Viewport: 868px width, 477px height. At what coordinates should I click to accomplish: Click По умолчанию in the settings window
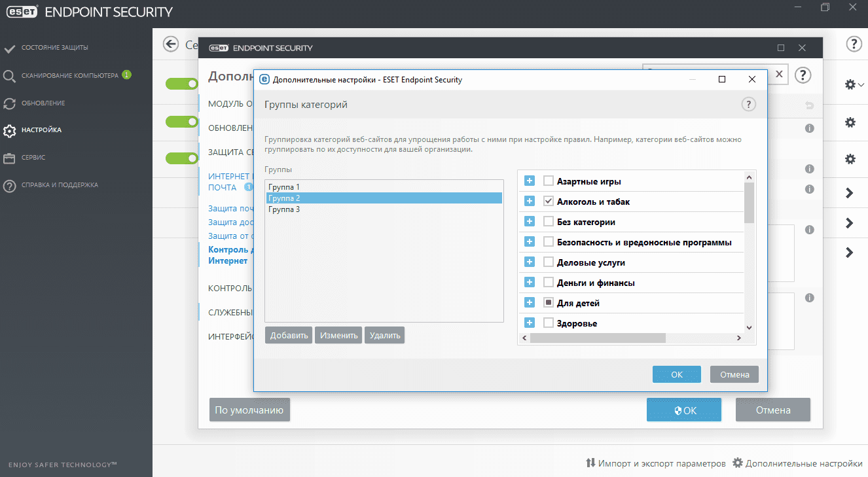249,410
